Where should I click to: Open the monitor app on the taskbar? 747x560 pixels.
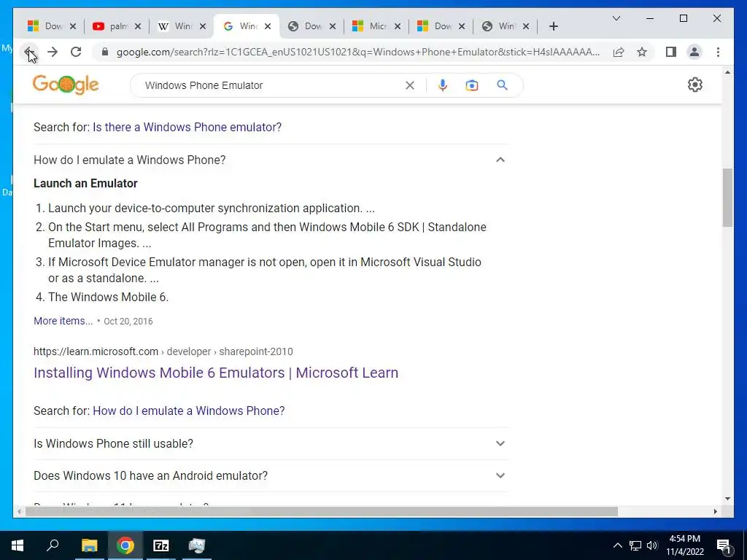click(x=196, y=545)
